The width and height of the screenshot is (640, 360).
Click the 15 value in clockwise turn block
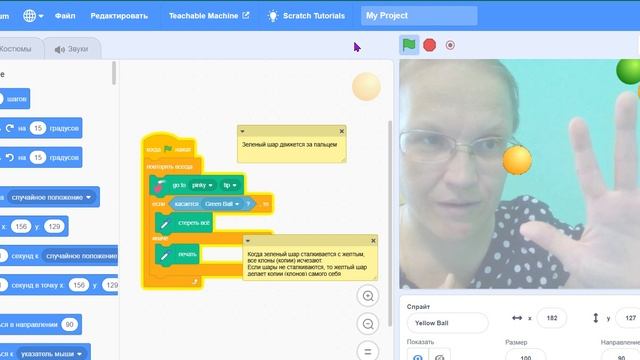[38, 128]
